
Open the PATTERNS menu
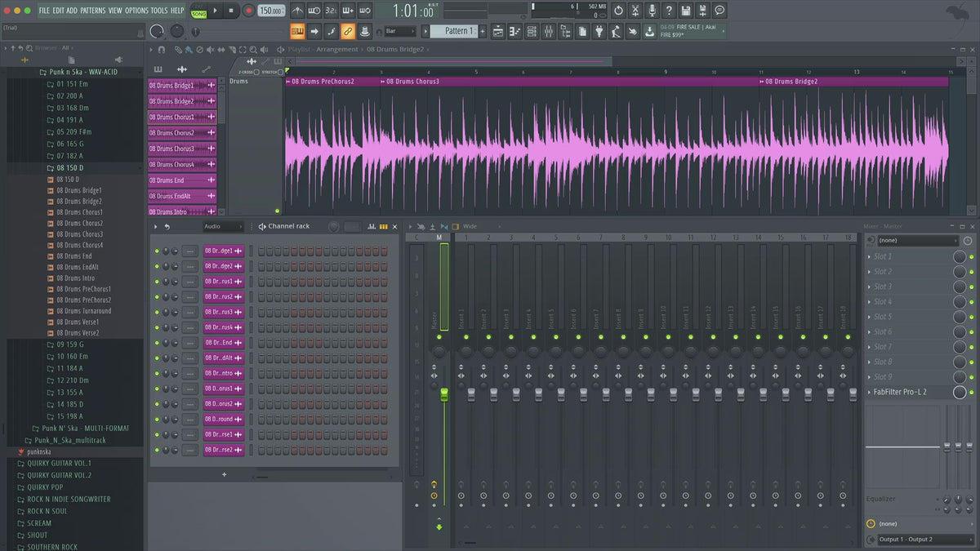point(92,11)
